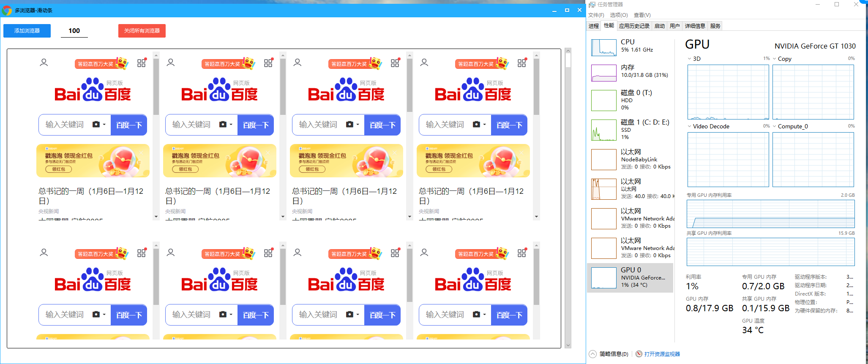Click the 添加浏览器 button
Image resolution: width=868 pixels, height=364 pixels.
27,31
